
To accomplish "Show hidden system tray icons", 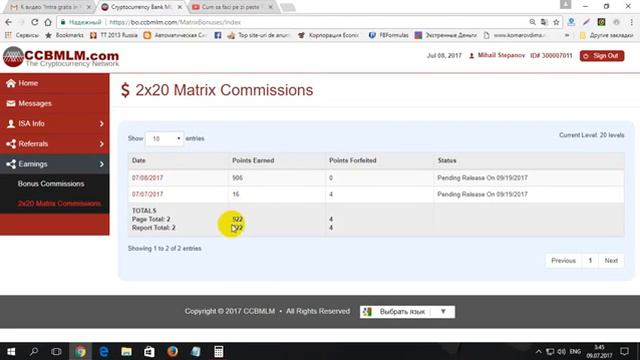I will click(x=538, y=351).
